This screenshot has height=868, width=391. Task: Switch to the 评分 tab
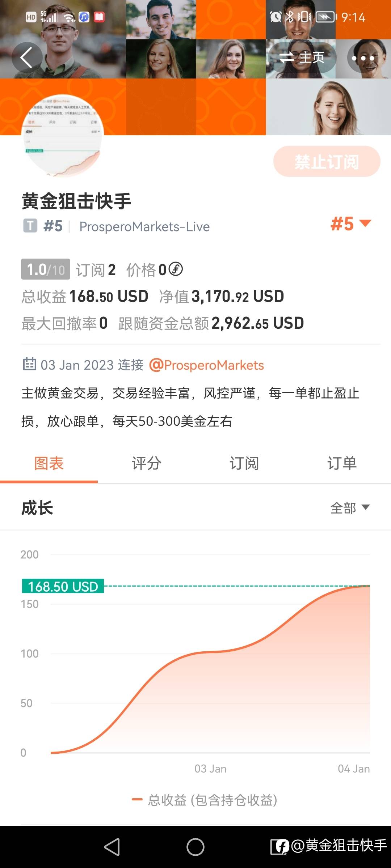pyautogui.click(x=147, y=463)
